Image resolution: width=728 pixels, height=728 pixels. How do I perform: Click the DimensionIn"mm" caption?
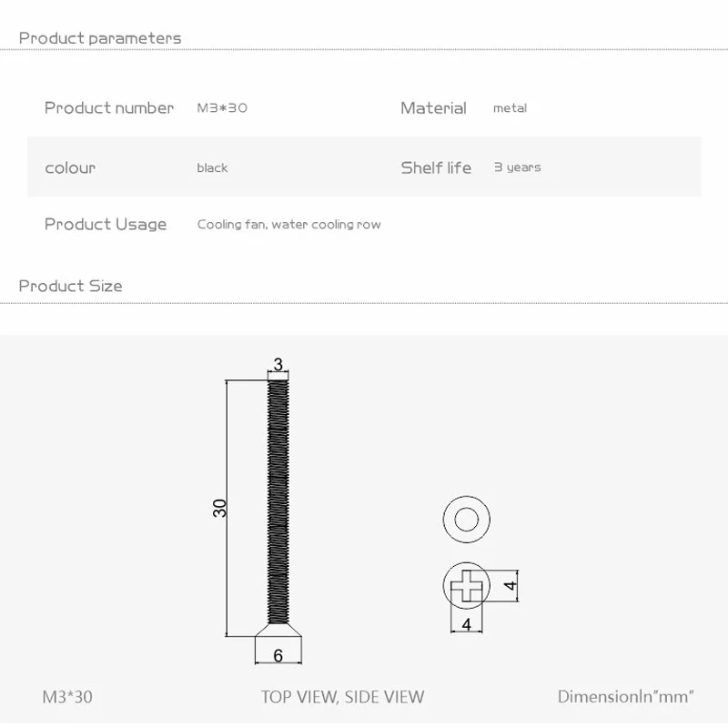coord(626,697)
